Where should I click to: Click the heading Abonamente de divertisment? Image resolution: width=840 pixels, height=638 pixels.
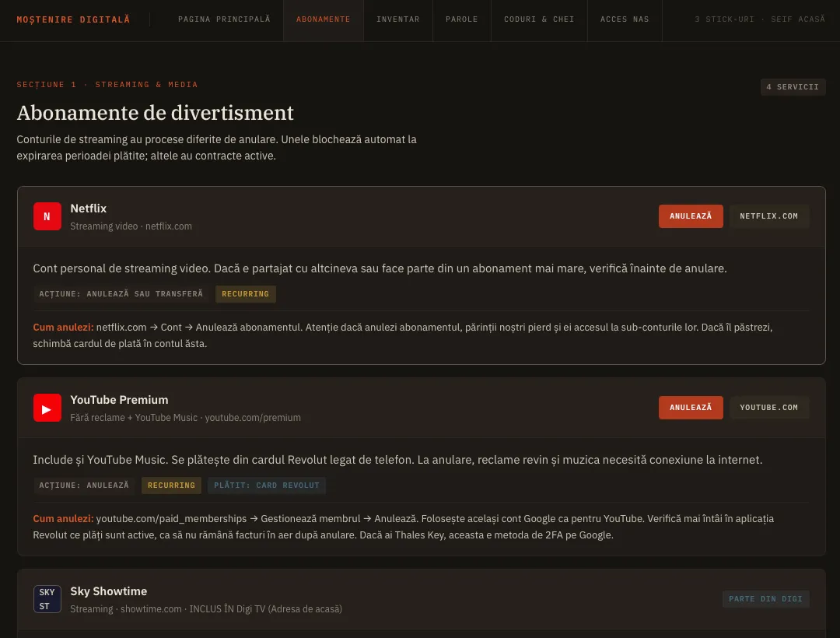click(x=156, y=113)
